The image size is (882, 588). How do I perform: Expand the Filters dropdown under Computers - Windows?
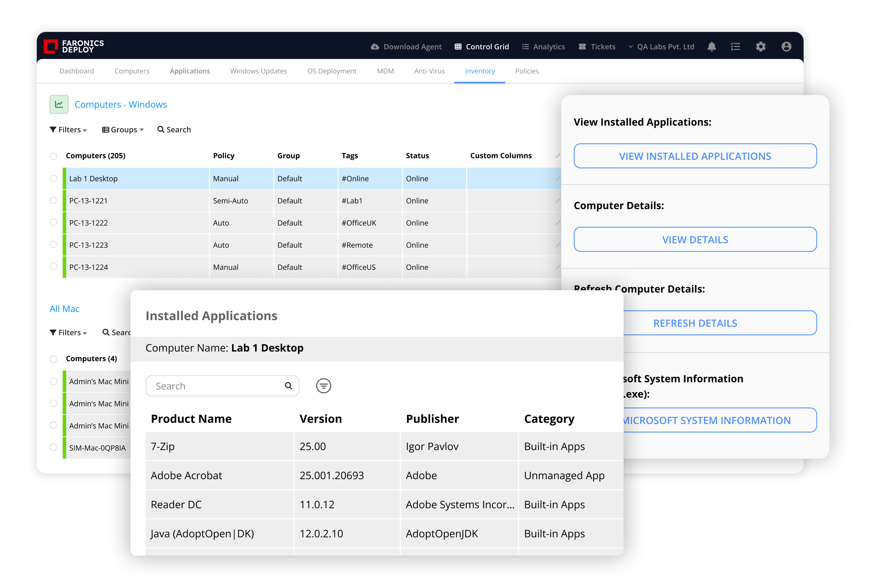click(69, 130)
